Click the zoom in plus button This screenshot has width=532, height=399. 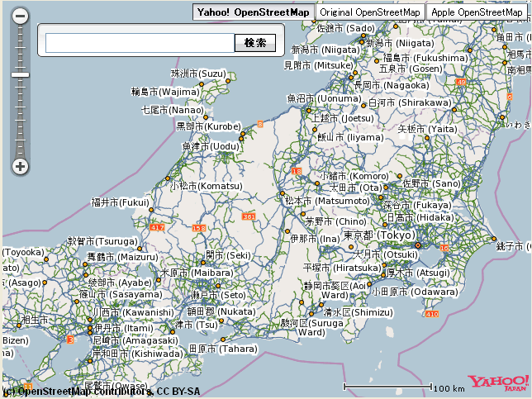coord(21,166)
